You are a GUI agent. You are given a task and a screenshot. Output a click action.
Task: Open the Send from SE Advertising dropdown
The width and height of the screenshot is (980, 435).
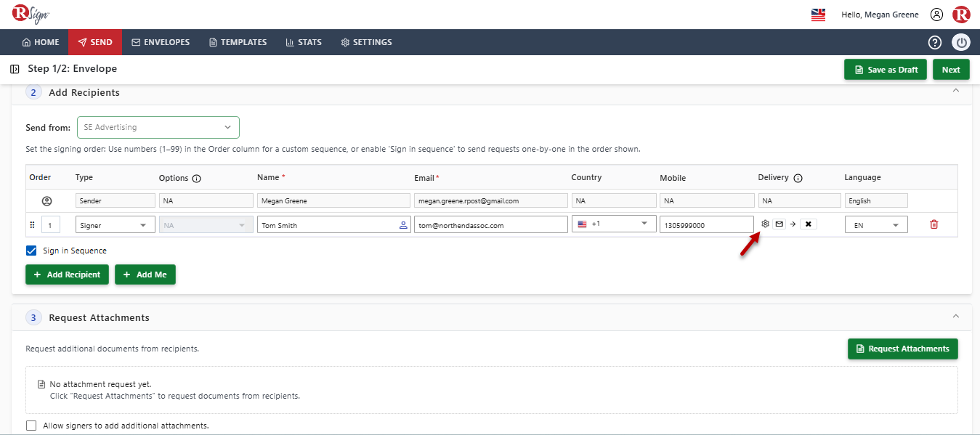tap(158, 127)
